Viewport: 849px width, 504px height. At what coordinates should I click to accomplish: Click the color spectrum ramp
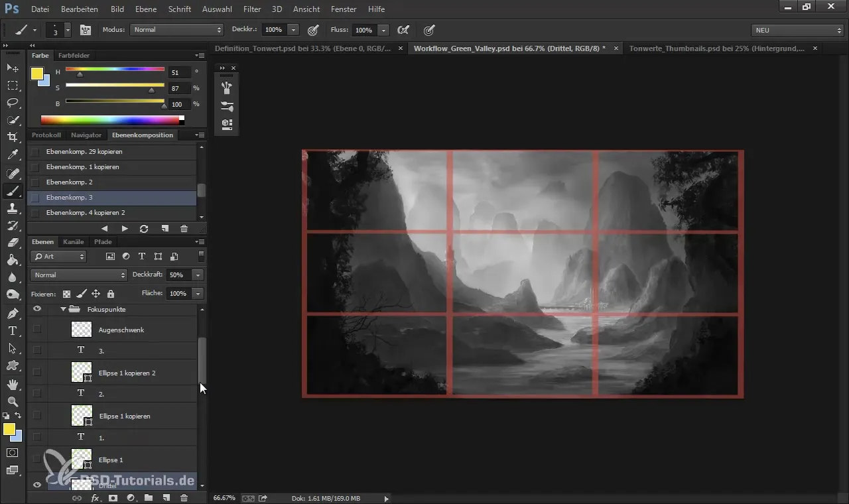[113, 120]
